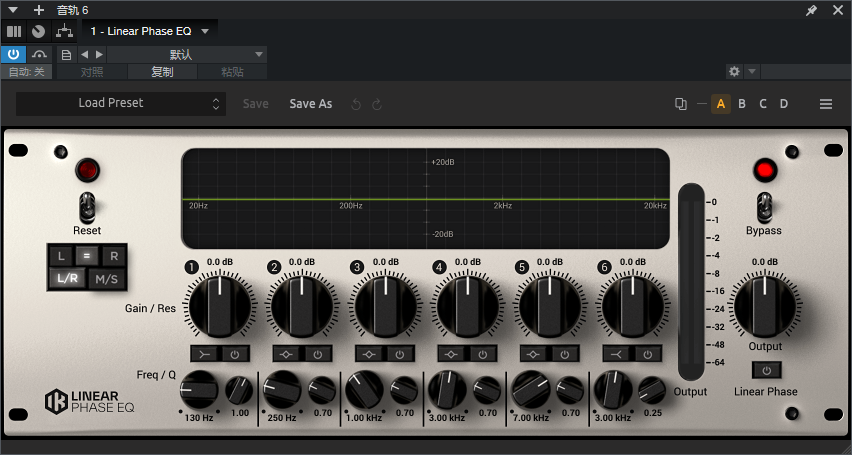Open the hamburger menu icon

[x=826, y=104]
